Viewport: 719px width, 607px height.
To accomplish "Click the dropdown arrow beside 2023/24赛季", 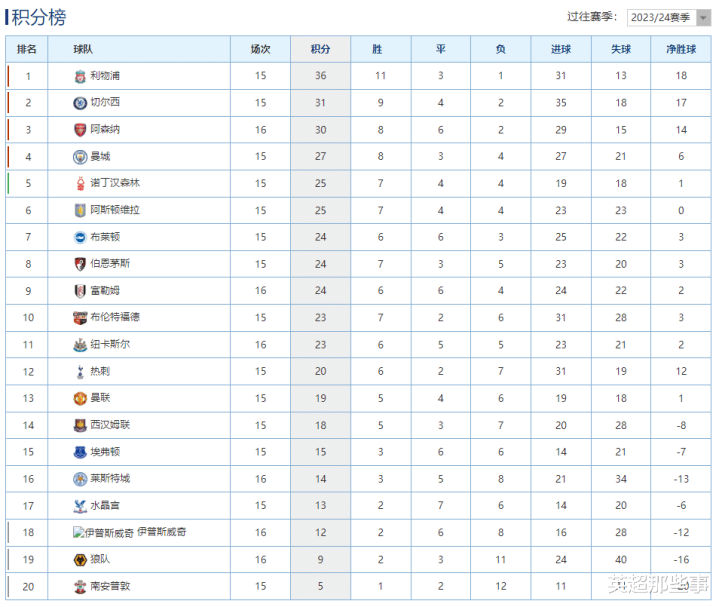I will tap(703, 18).
